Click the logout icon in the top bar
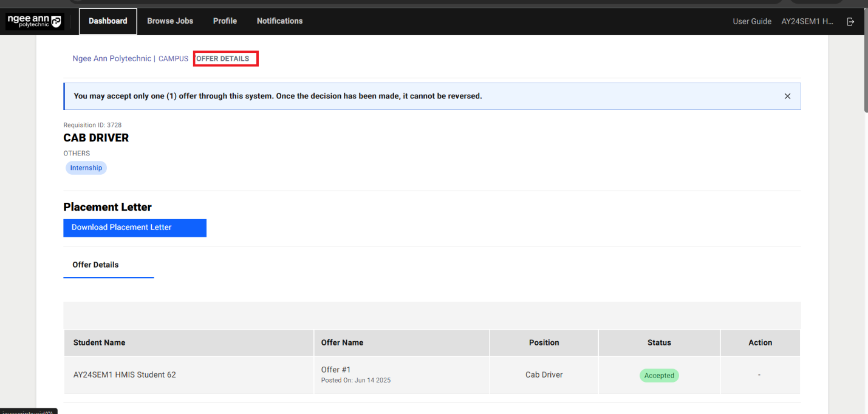The height and width of the screenshot is (414, 868). pos(850,21)
